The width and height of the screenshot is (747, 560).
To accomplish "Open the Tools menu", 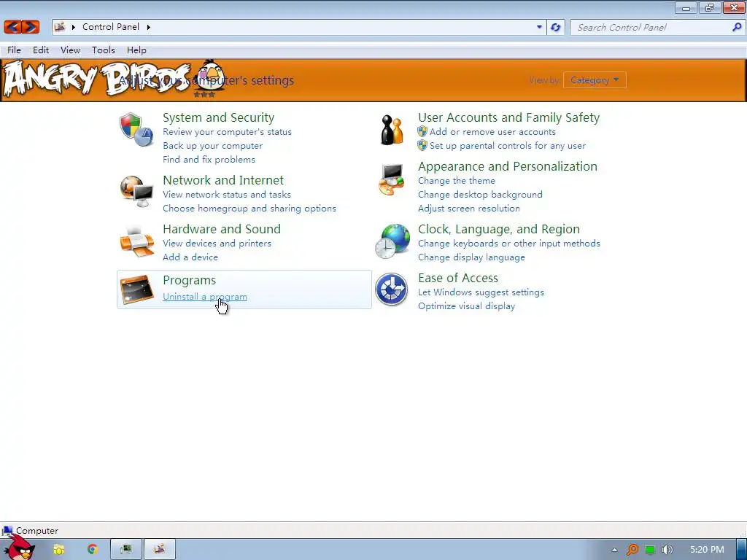I will (x=104, y=50).
